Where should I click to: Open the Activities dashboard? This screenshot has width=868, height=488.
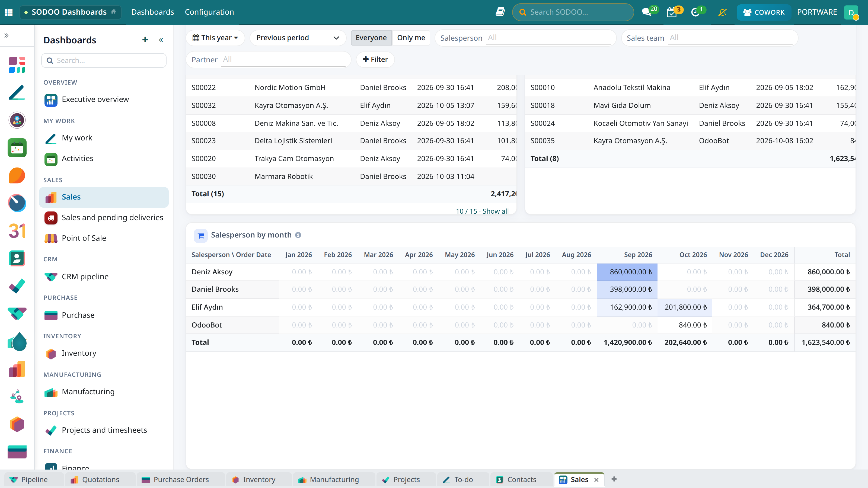(x=104, y=159)
